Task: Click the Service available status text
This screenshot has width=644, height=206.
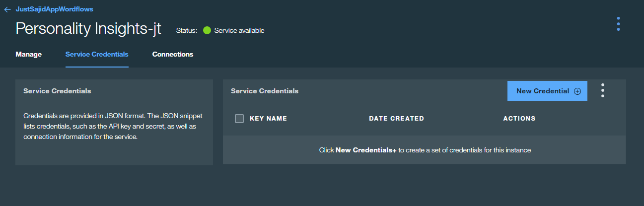Action: [x=239, y=31]
